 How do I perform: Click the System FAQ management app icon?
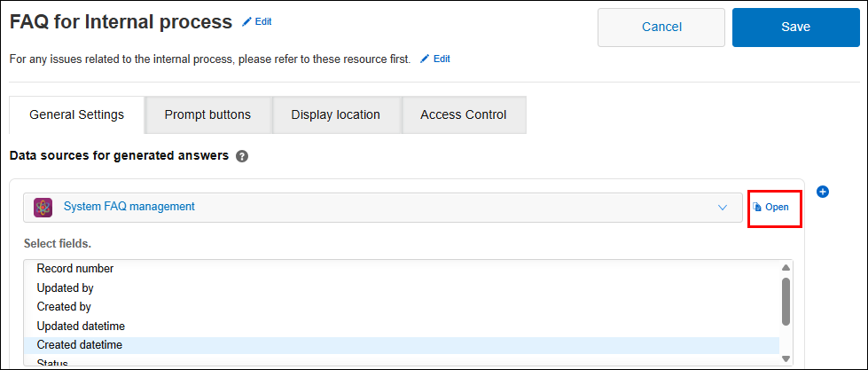[x=43, y=207]
